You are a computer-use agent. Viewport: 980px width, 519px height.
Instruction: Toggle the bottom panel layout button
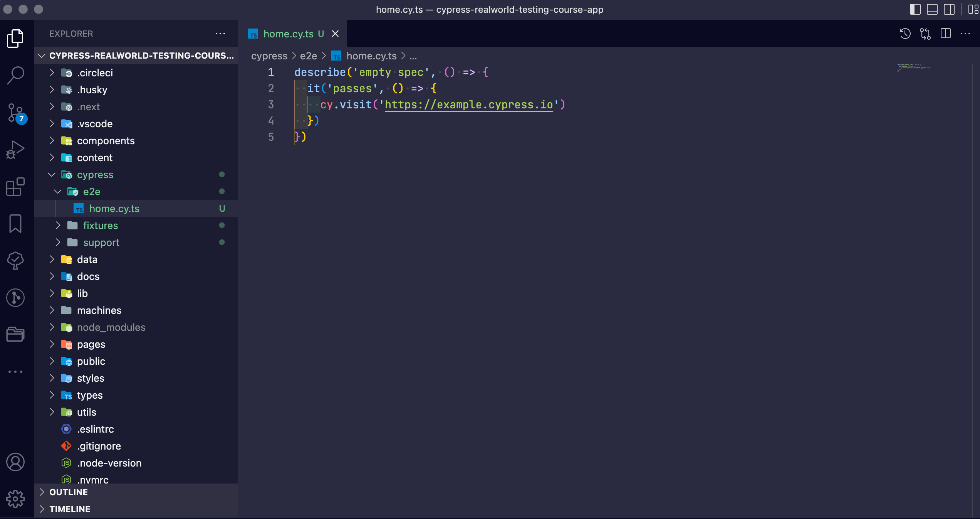(x=932, y=9)
